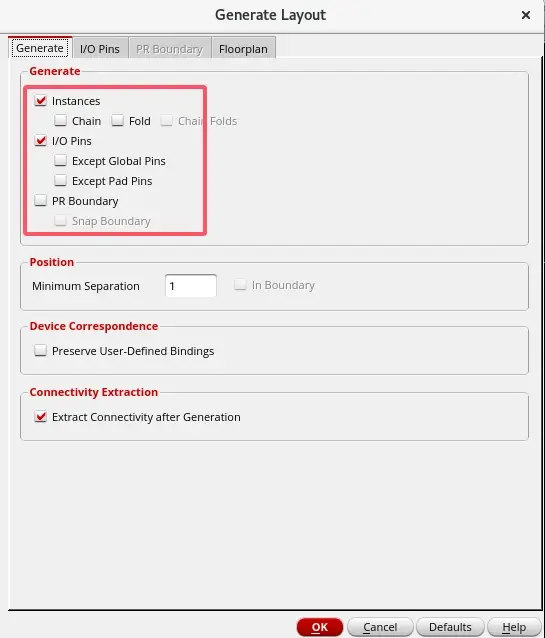
Task: Toggle the Chain Folds checkbox
Action: (166, 120)
